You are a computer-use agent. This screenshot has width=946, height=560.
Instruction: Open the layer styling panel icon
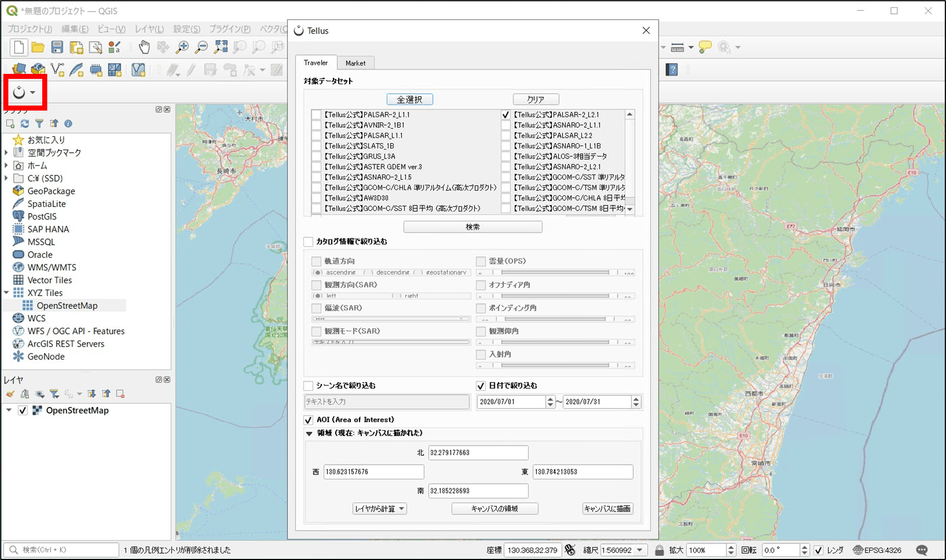click(10, 394)
